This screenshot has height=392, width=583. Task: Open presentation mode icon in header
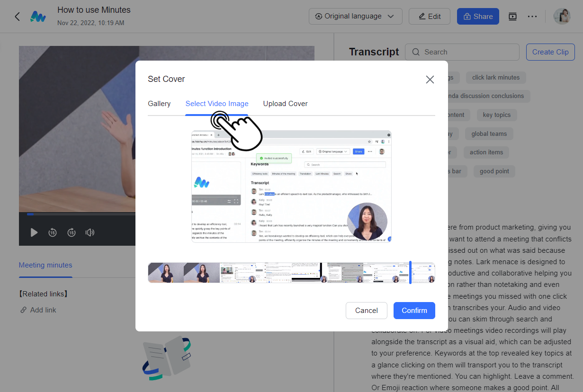[x=512, y=17]
